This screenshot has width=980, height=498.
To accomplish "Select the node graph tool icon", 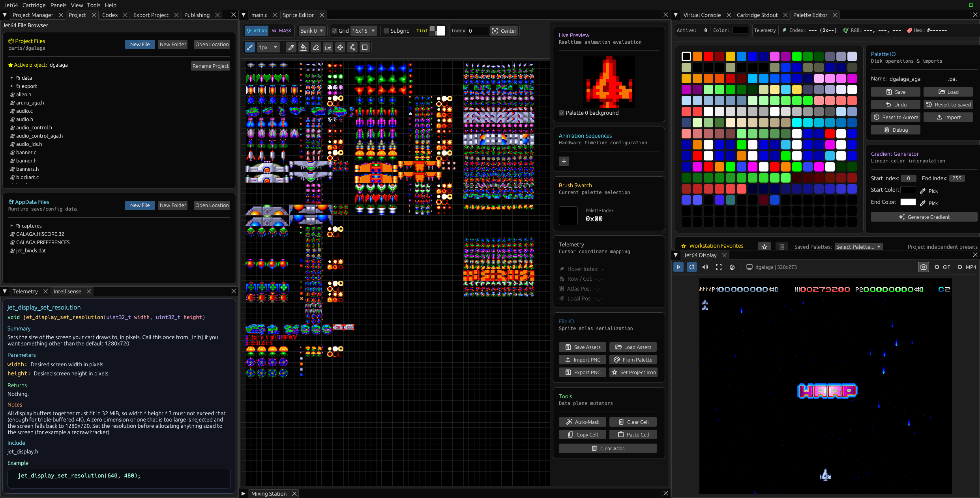I will pyautogui.click(x=352, y=48).
